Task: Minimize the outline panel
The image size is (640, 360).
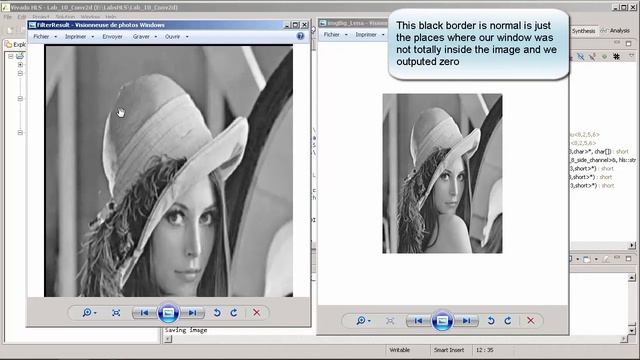Action: coord(617,43)
